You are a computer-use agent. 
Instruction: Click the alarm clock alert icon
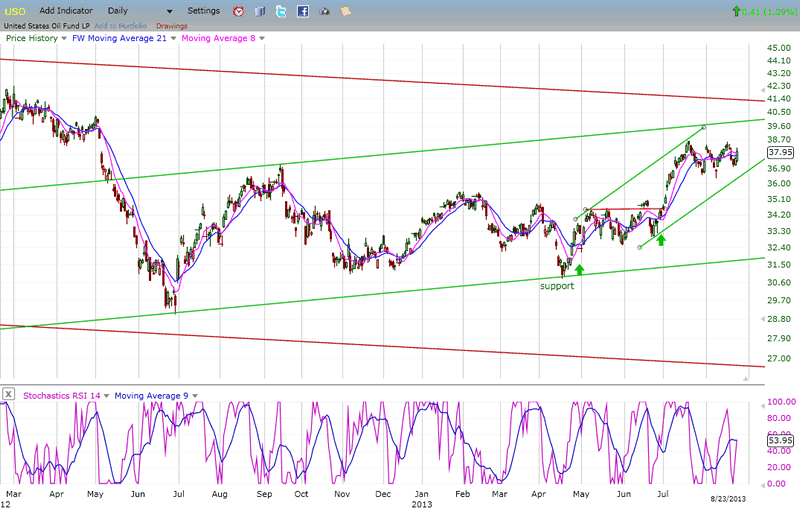[238, 11]
